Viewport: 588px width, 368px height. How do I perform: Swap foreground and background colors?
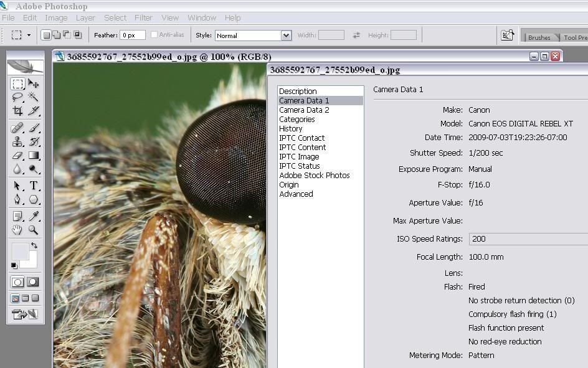34,246
